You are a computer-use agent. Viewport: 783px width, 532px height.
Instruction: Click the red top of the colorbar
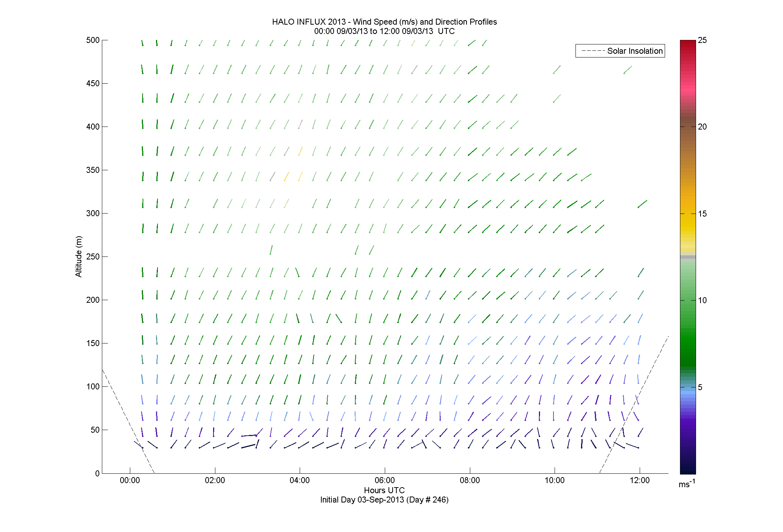(x=688, y=44)
